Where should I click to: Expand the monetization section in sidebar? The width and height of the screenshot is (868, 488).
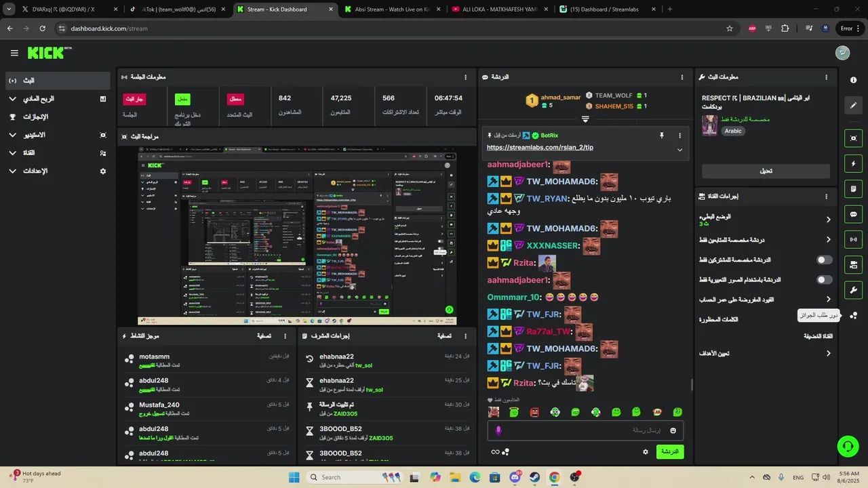pos(56,99)
